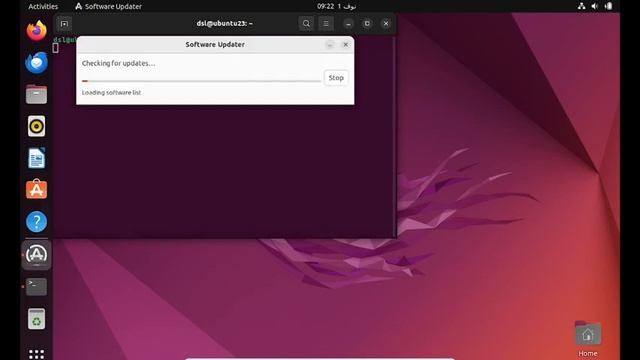640x360 pixels.
Task: Click the battery power icon
Action: 608,6
